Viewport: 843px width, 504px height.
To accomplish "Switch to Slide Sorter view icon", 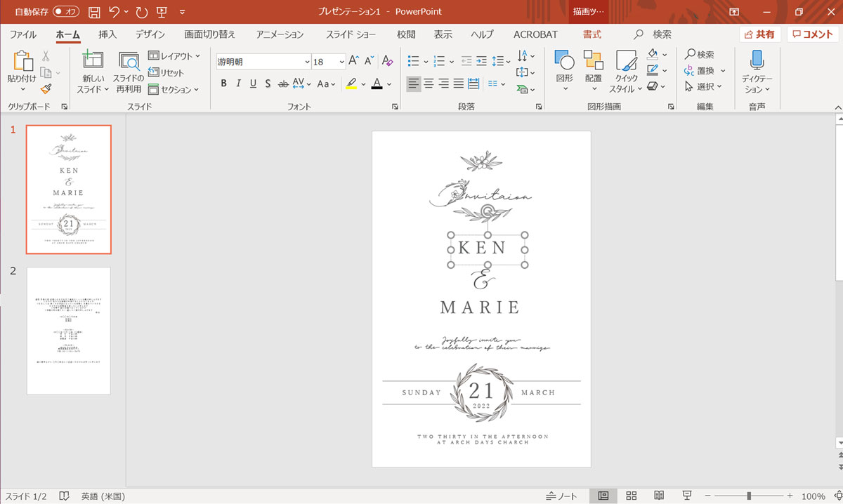I will point(631,496).
